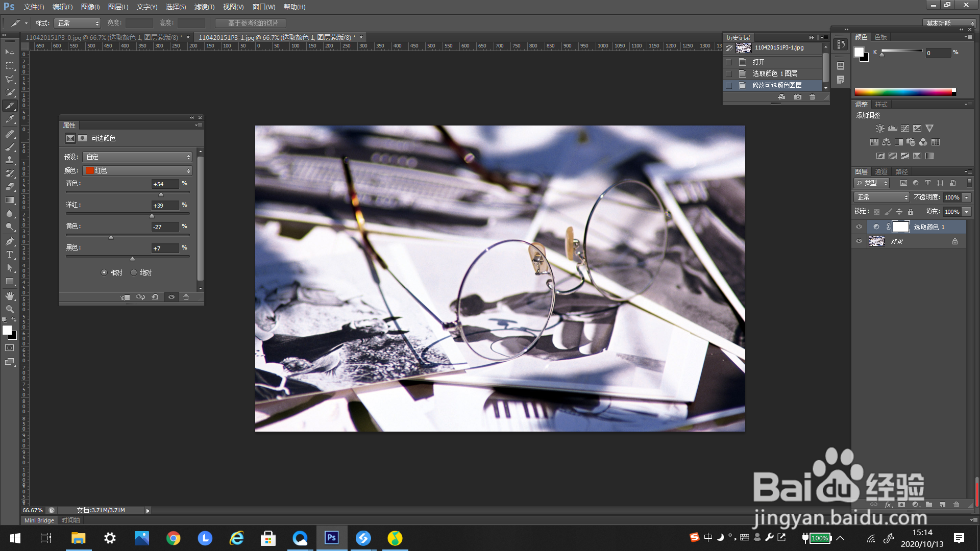
Task: Open the 预设 自定 dropdown
Action: [x=137, y=157]
